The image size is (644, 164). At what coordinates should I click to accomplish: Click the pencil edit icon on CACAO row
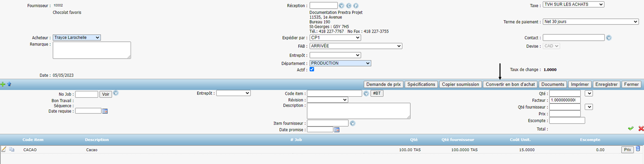click(x=4, y=149)
